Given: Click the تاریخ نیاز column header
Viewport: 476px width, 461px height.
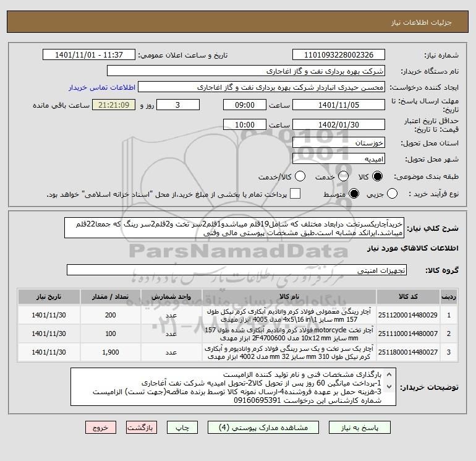Looking at the screenshot, I should click(x=49, y=296).
